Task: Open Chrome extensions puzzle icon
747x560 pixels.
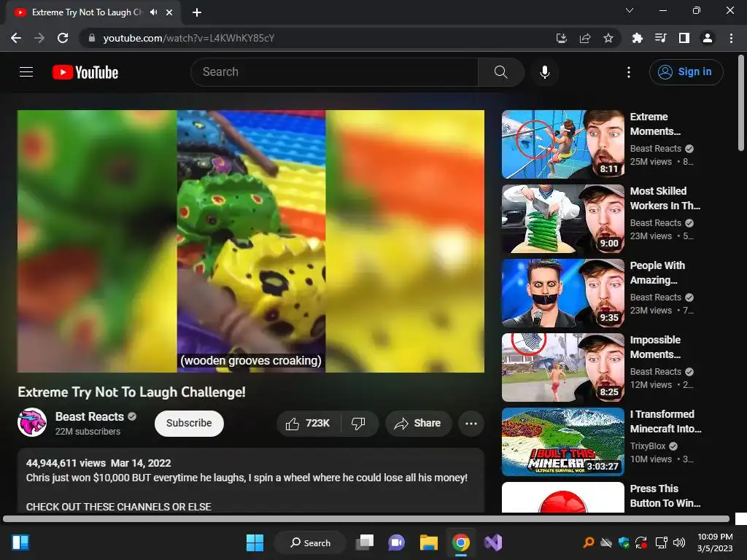Action: click(638, 38)
